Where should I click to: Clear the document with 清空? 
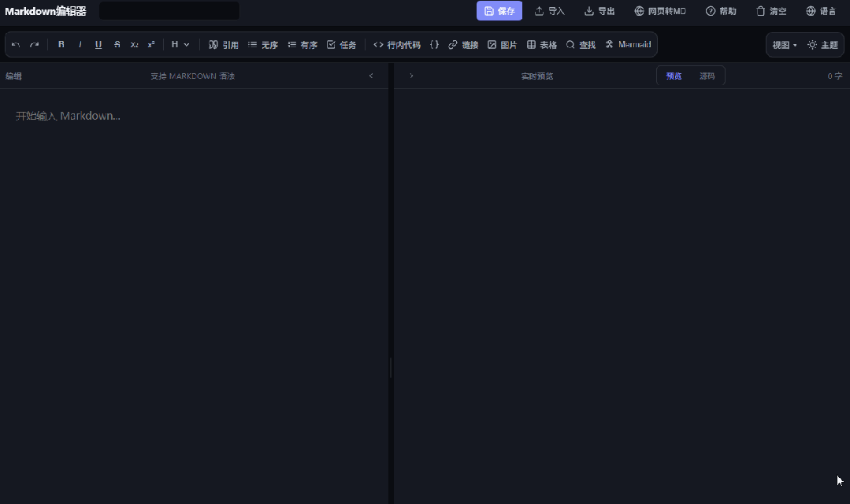(x=771, y=11)
